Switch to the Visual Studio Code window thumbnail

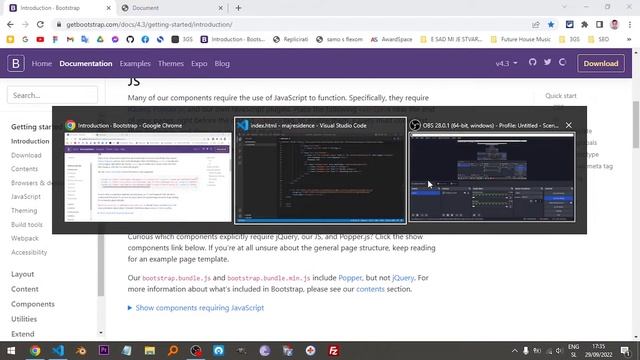320,171
